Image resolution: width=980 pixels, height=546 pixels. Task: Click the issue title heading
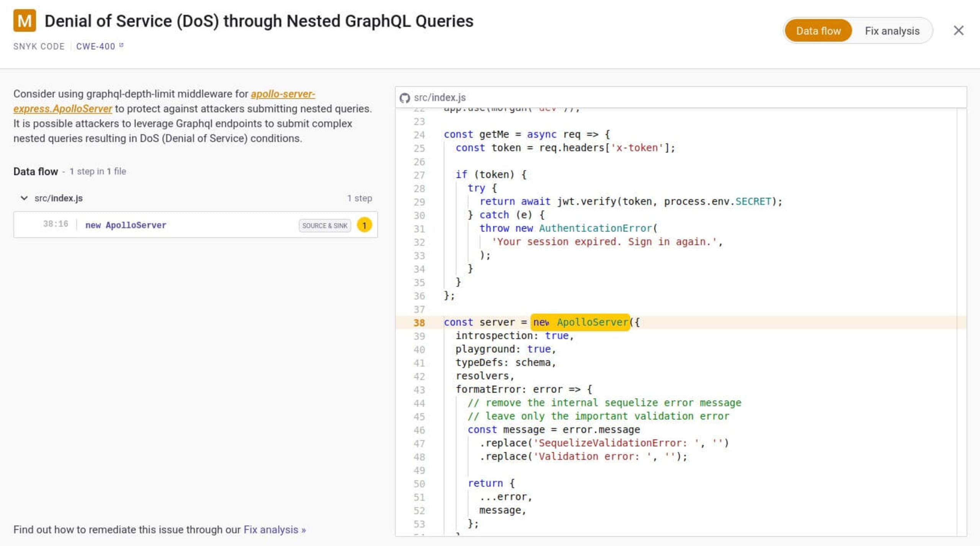259,21
